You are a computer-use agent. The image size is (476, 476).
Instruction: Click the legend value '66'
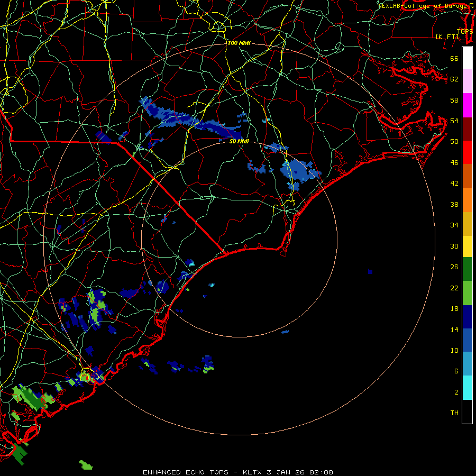tap(454, 58)
